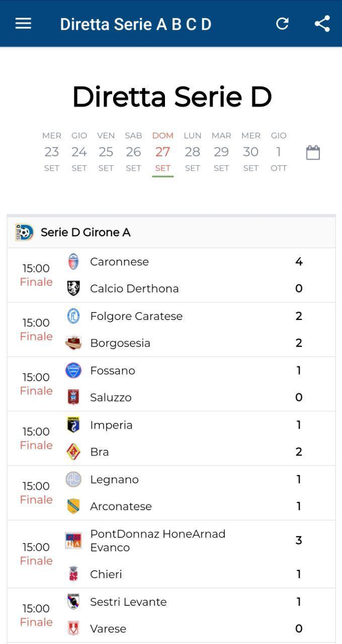Tap the Calcio Derthona team crest
The width and height of the screenshot is (342, 644).
coord(73,288)
